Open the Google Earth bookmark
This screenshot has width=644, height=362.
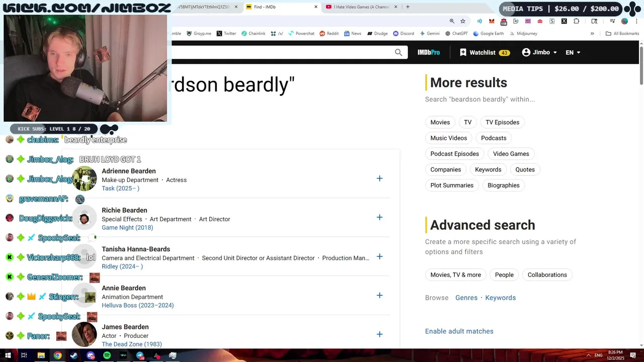pyautogui.click(x=488, y=34)
